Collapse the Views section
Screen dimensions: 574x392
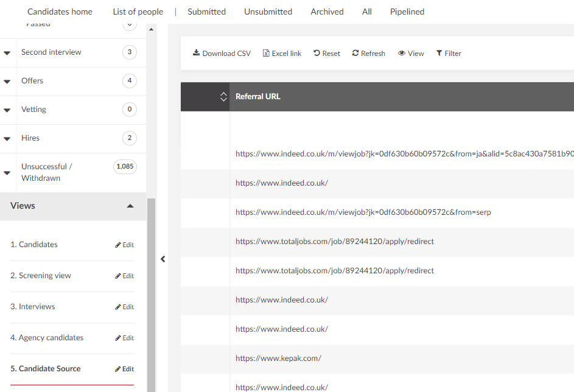coord(130,206)
